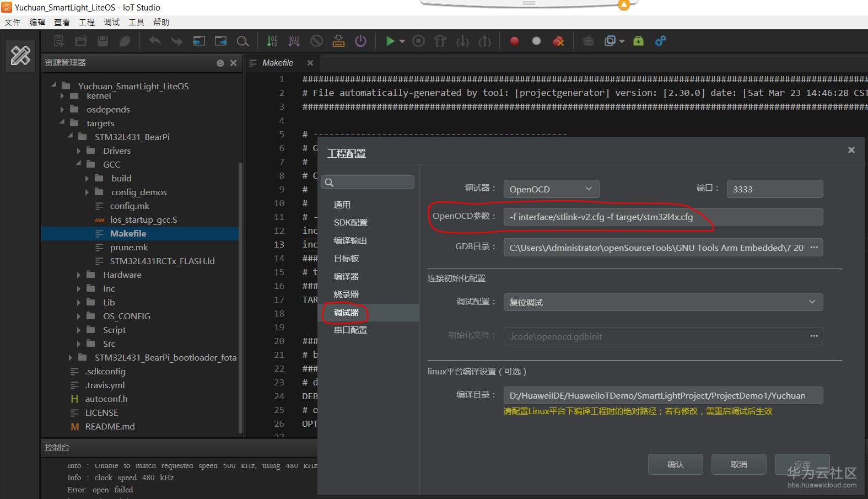868x499 pixels.
Task: Open the 工具 menu
Action: pos(137,22)
